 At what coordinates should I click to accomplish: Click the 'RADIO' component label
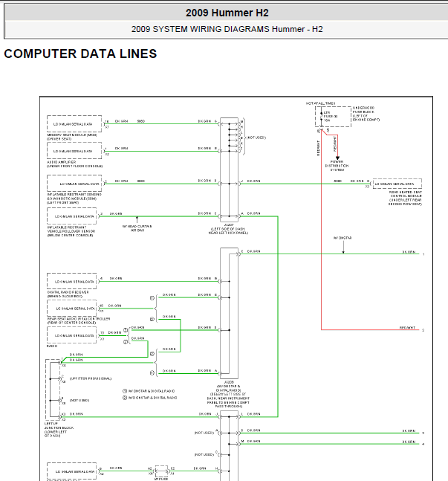[x=52, y=346]
